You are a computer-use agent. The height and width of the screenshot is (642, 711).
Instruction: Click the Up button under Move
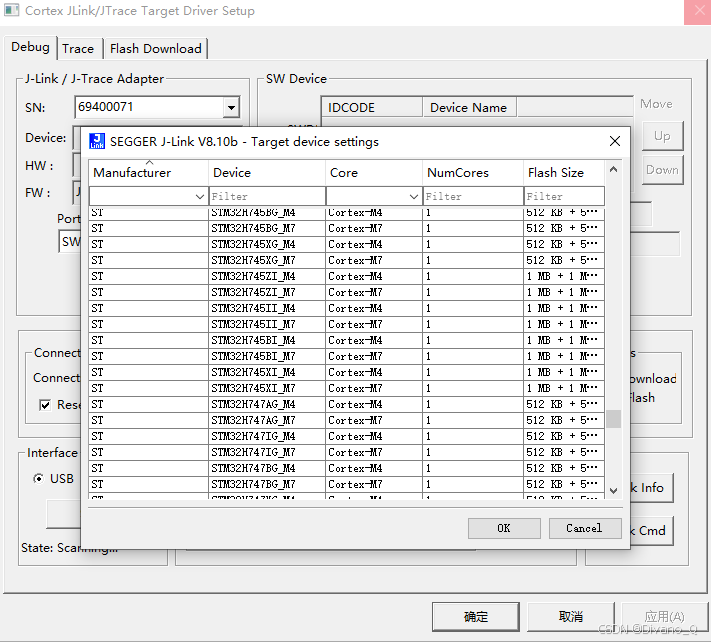662,136
